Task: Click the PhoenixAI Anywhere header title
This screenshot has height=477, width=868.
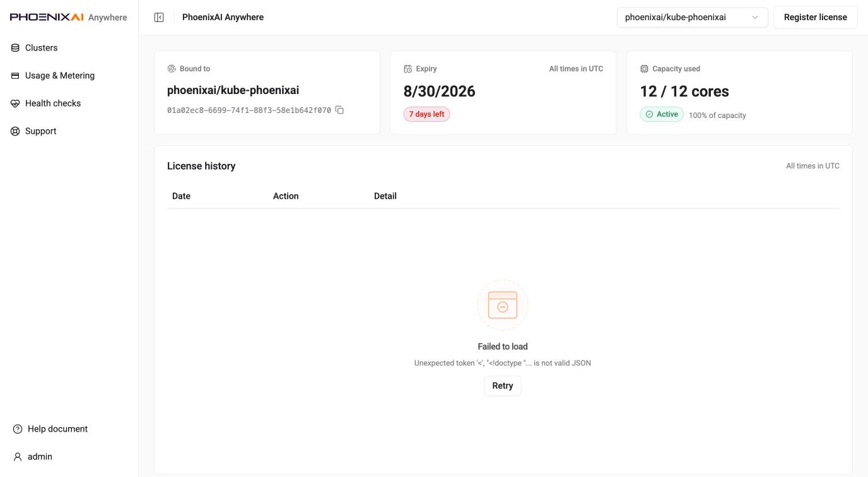Action: click(x=223, y=17)
